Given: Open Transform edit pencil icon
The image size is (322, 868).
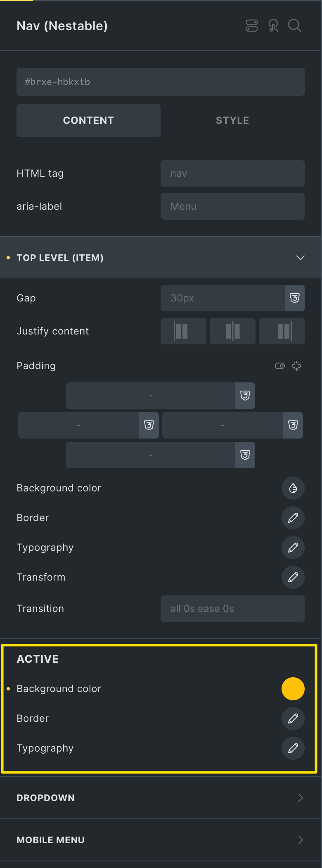Looking at the screenshot, I should pos(293,577).
